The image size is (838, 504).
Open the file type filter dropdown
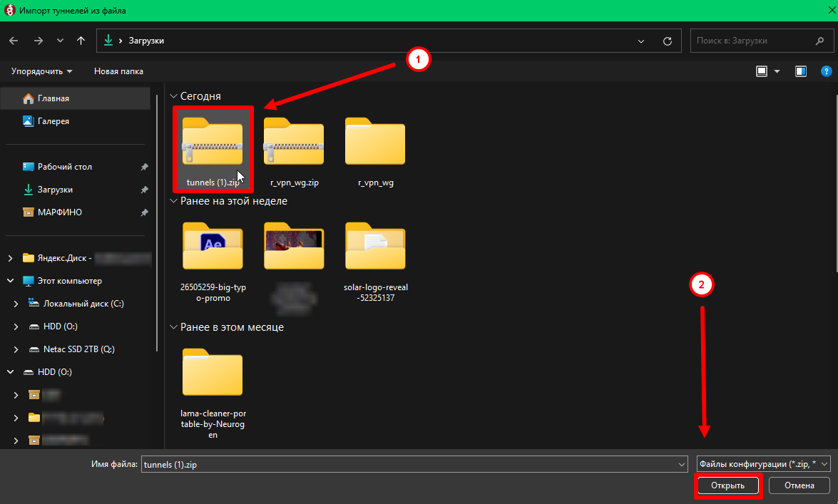pos(763,464)
